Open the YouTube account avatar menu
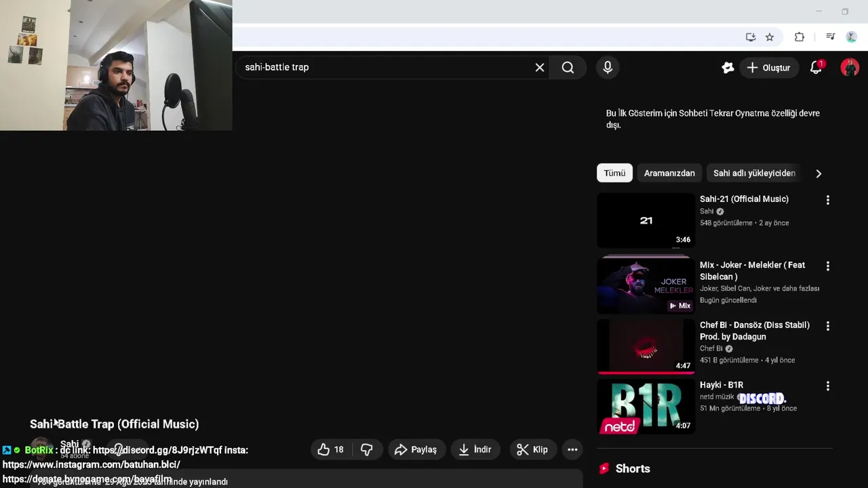Screen dimensions: 868x488 pos(850,67)
